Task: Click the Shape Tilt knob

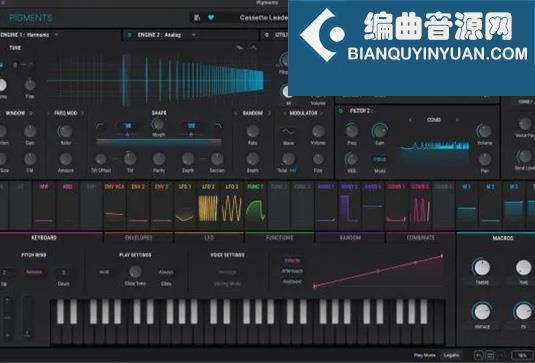Action: point(130,159)
